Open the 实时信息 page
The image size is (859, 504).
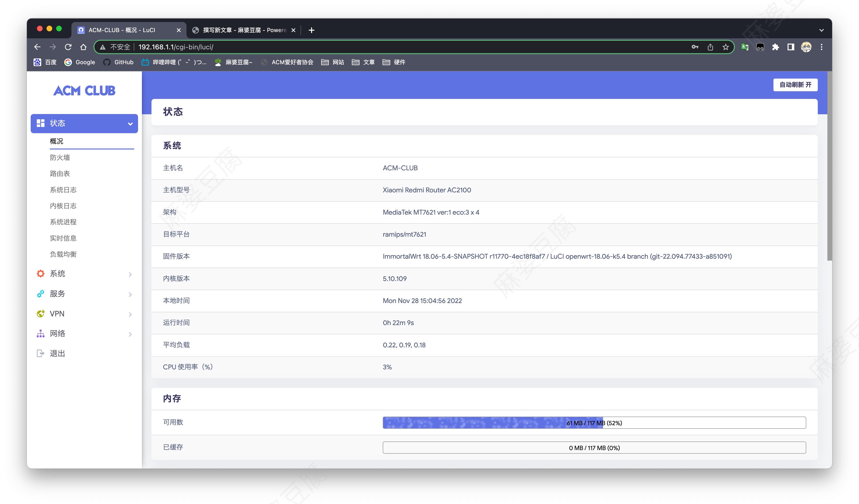pyautogui.click(x=63, y=238)
